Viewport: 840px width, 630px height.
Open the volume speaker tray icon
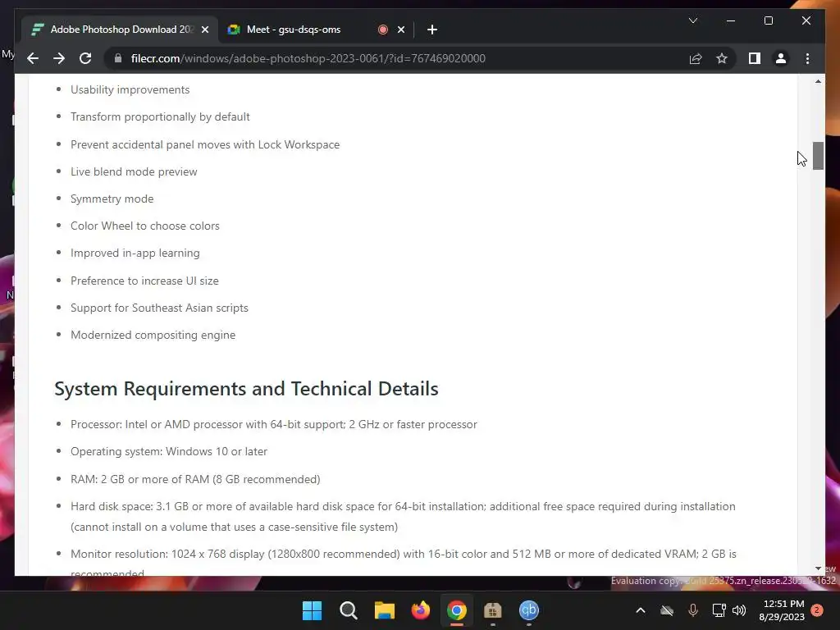coord(739,610)
